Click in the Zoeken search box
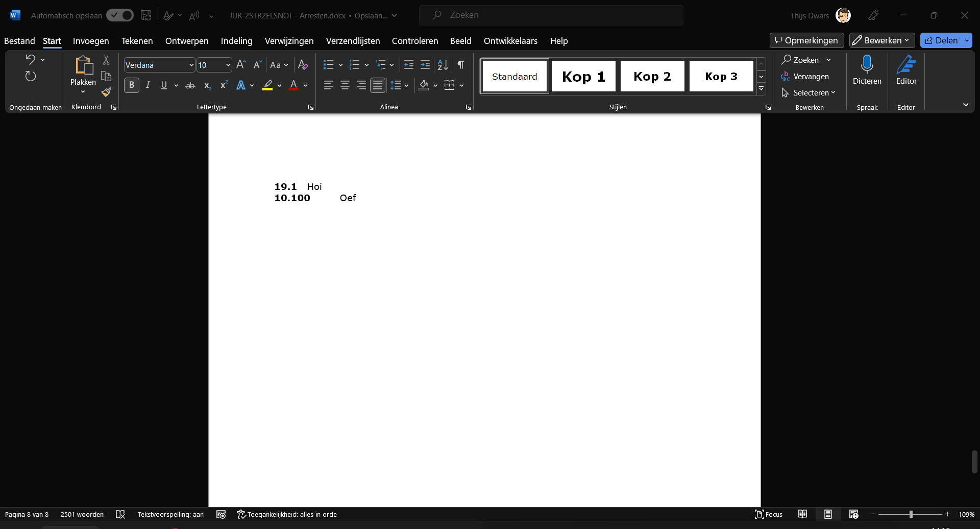This screenshot has height=529, width=980. [551, 15]
